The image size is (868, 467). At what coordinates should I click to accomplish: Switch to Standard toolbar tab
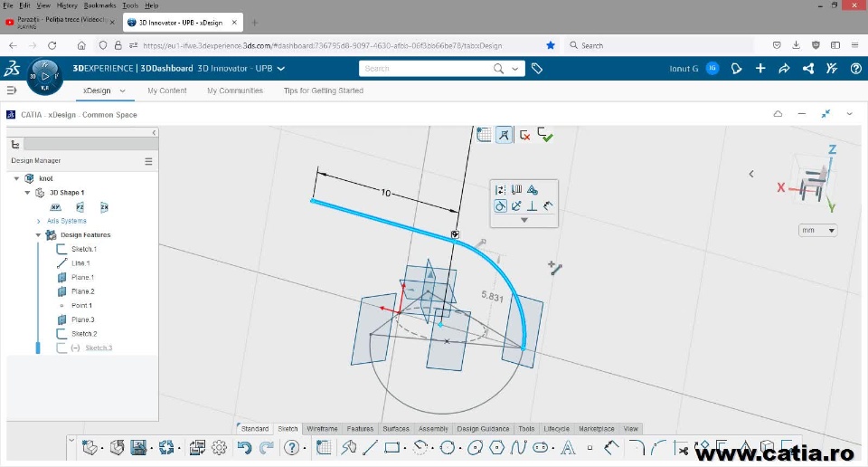(255, 429)
